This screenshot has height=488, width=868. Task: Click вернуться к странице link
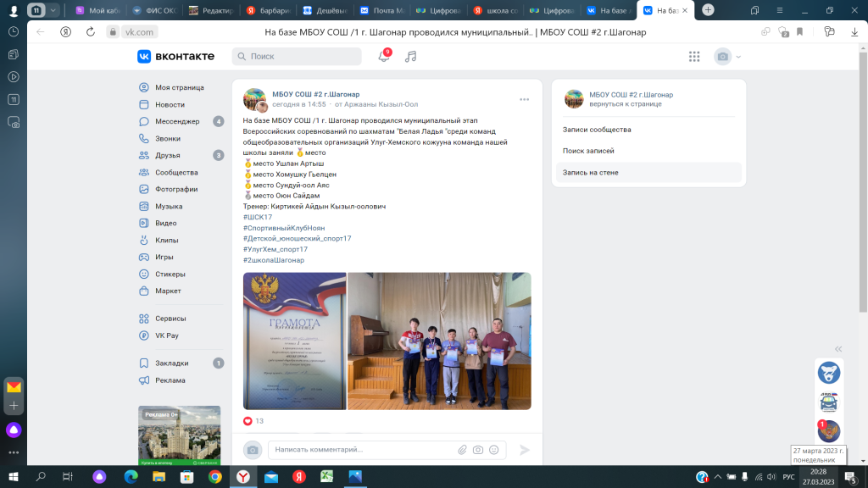626,104
